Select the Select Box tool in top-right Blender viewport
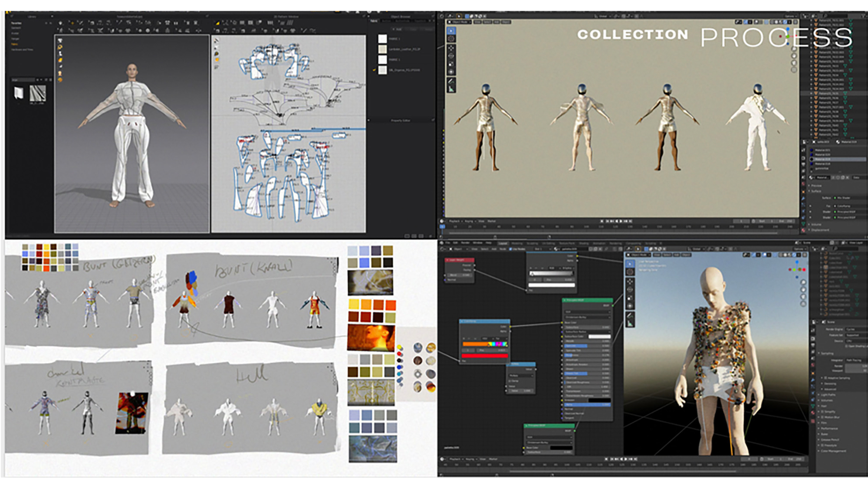The image size is (868, 488). click(x=451, y=31)
